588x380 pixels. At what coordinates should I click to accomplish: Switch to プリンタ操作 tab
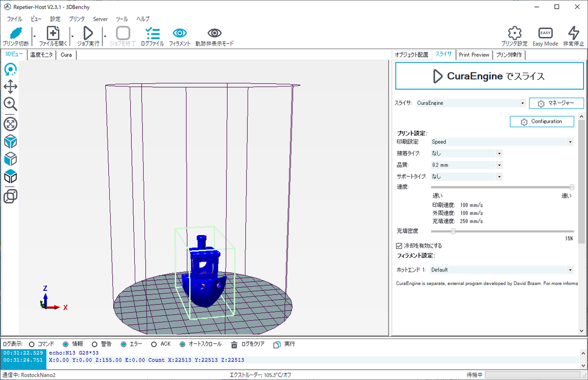click(x=509, y=55)
